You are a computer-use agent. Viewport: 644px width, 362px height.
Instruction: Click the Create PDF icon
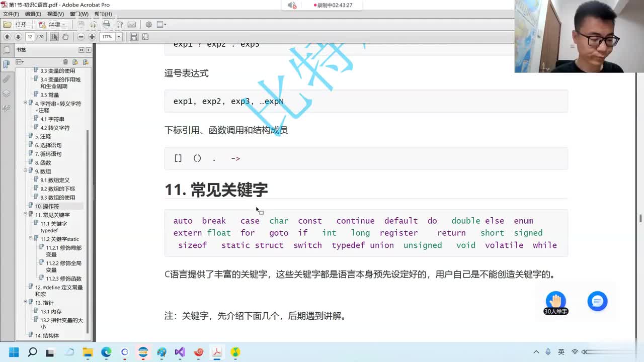42,24
